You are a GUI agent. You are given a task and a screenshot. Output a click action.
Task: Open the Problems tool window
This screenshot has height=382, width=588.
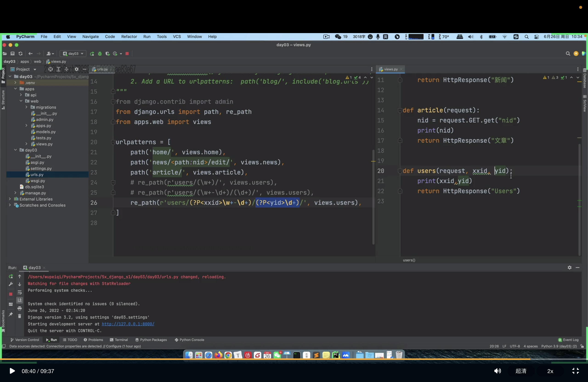93,340
